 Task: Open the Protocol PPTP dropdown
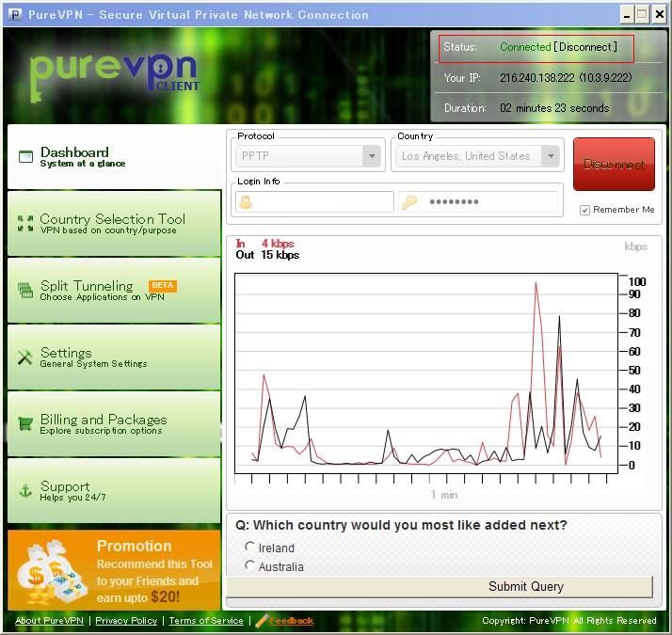click(308, 156)
